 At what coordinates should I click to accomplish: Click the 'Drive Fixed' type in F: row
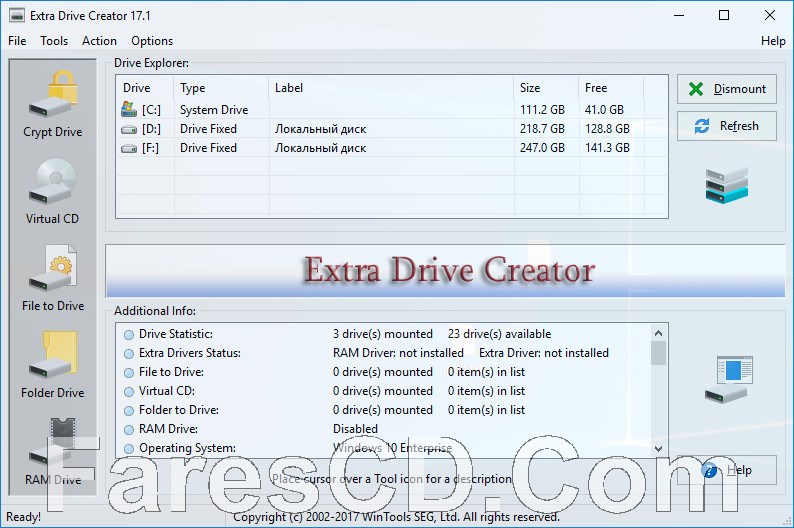tap(209, 148)
